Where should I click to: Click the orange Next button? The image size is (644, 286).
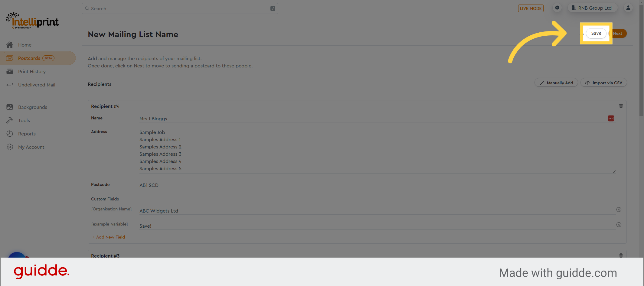[618, 33]
